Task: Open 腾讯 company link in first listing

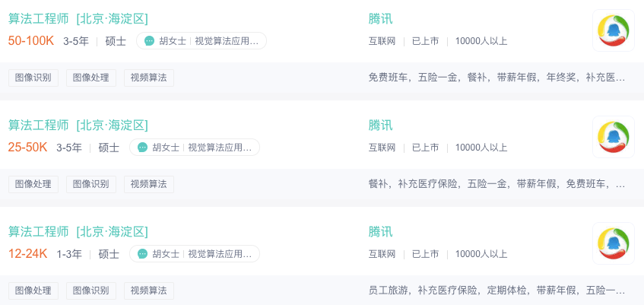Action: pyautogui.click(x=380, y=18)
